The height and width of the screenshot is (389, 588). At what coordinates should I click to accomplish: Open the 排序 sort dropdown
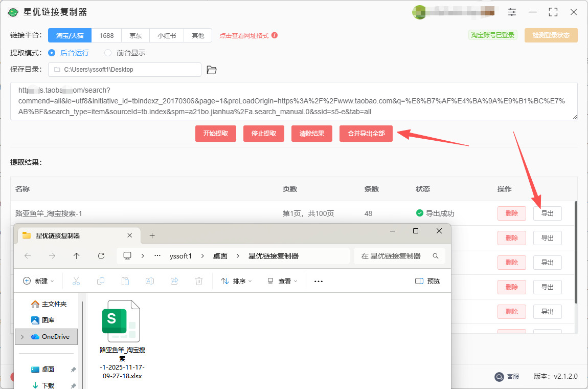pyautogui.click(x=236, y=281)
